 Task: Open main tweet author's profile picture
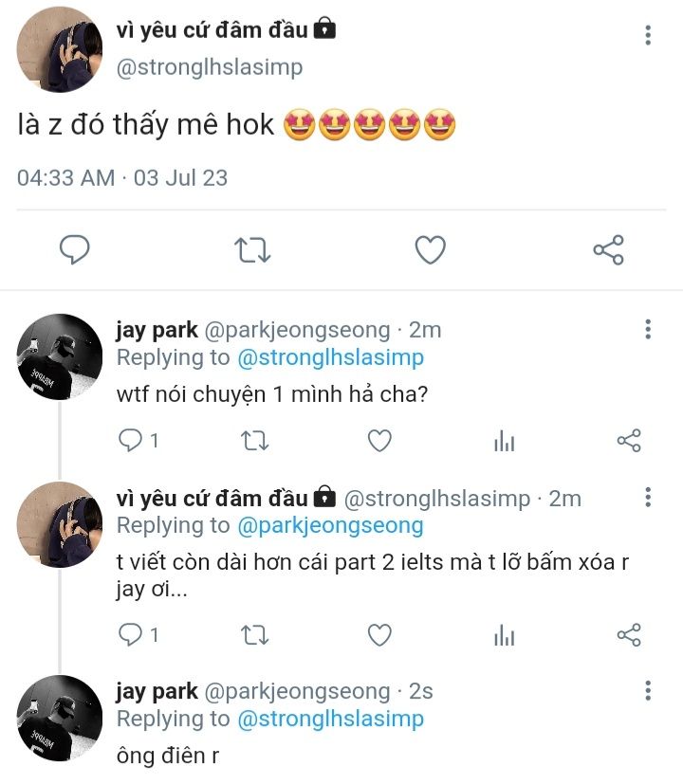tap(59, 49)
